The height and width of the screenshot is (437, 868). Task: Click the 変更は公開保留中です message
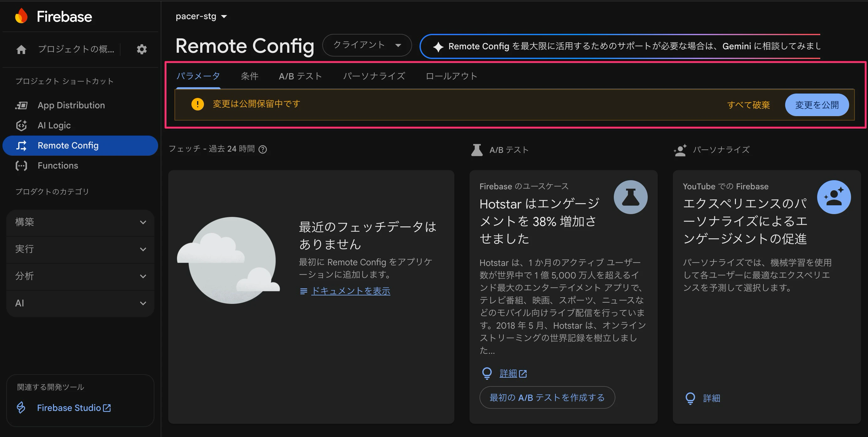point(256,104)
